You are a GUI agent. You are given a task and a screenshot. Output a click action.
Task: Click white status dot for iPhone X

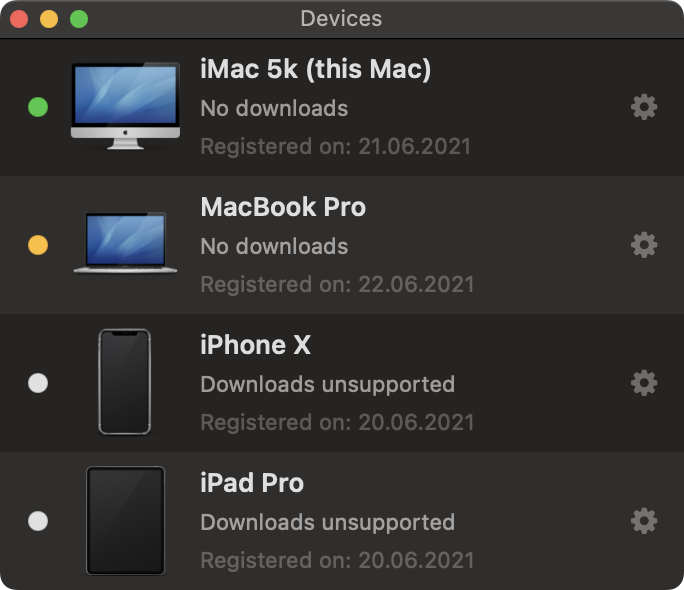click(38, 383)
